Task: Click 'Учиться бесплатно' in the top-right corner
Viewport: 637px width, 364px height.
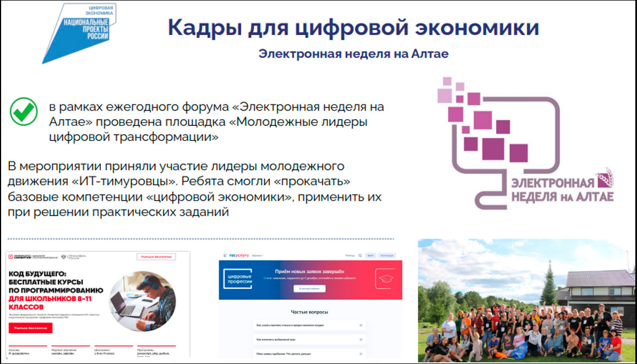Action: click(156, 257)
